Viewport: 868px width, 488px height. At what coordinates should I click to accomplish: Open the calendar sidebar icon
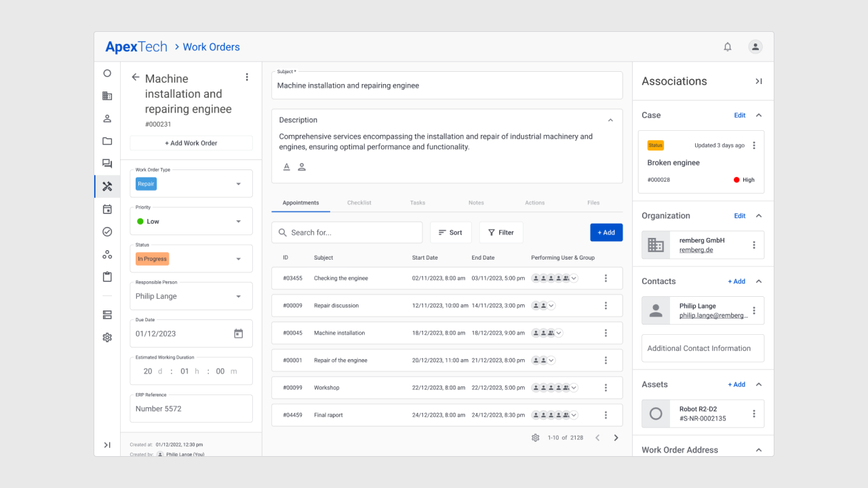point(107,209)
